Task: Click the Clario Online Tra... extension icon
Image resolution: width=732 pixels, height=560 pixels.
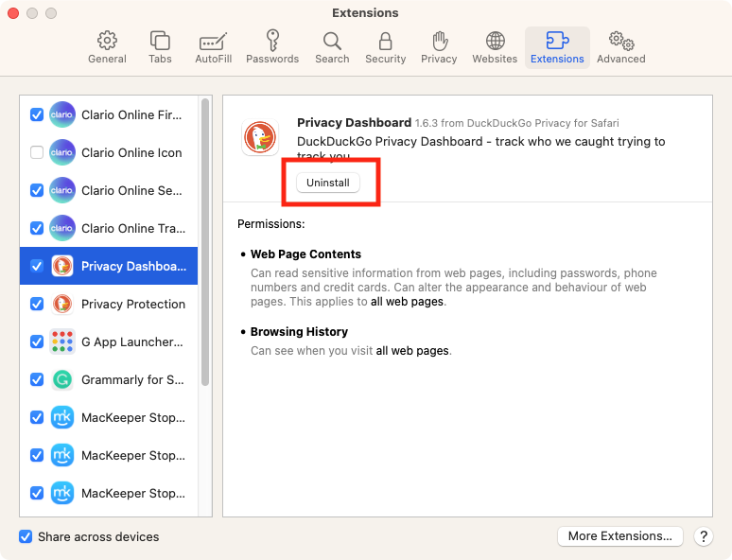Action: coord(62,228)
